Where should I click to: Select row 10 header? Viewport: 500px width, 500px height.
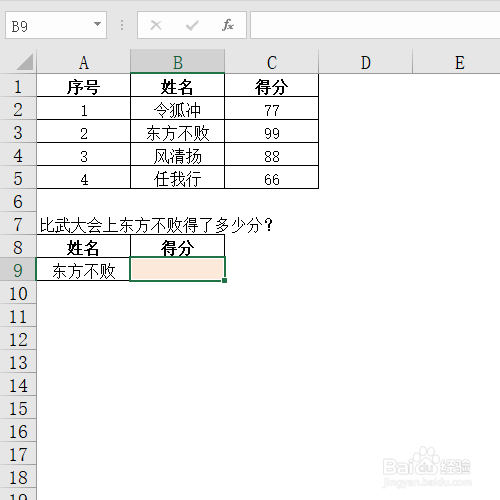pos(18,293)
